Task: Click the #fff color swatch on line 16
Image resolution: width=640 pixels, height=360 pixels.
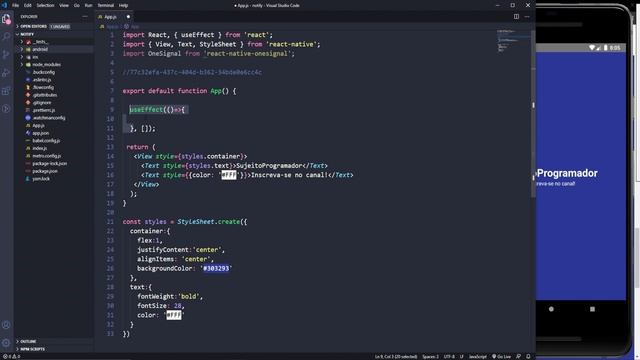Action: point(229,175)
